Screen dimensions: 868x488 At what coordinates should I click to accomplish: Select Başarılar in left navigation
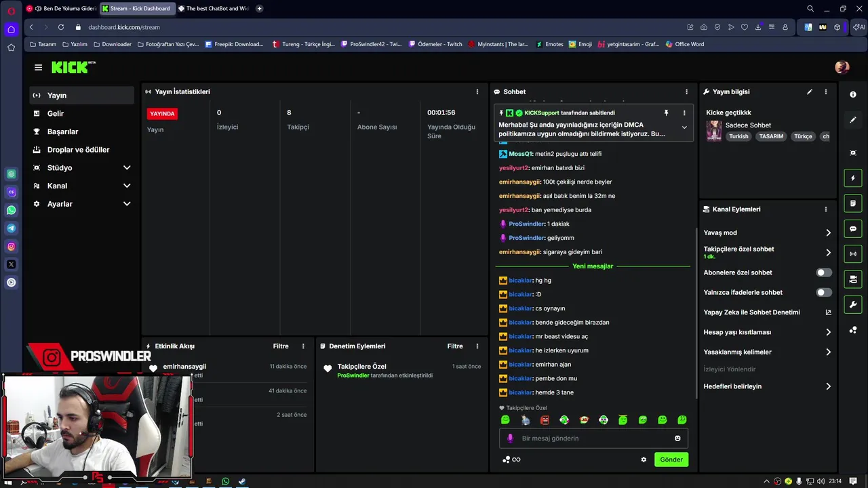pyautogui.click(x=82, y=131)
